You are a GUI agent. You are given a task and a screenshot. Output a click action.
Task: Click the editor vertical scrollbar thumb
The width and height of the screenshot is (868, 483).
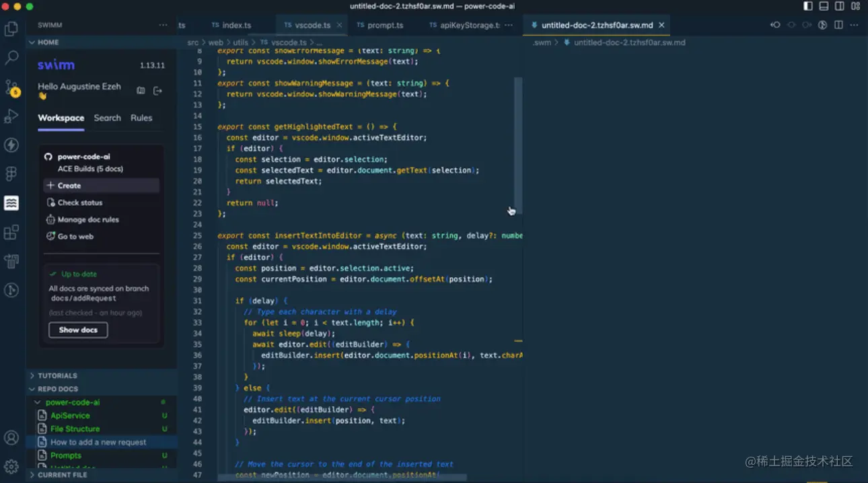coord(518,145)
